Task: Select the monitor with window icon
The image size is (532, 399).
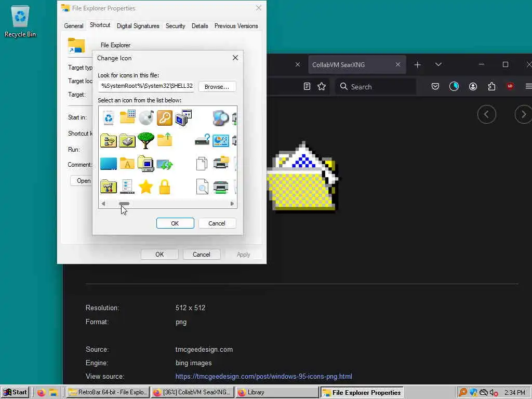Action: coord(183,118)
